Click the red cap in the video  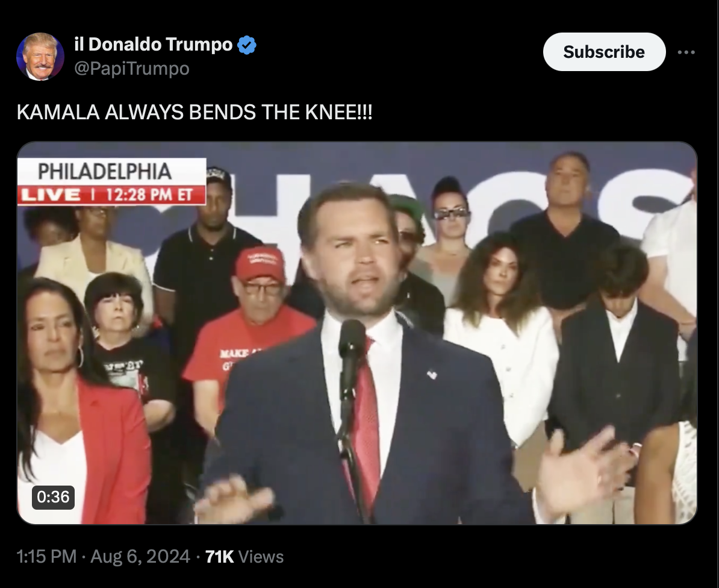point(260,264)
